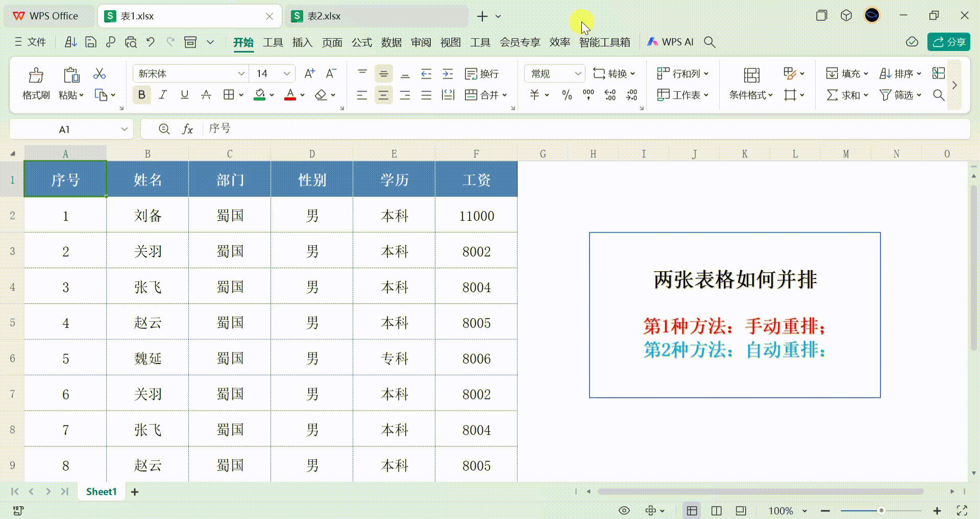Click the Sum (求和) button
The width and height of the screenshot is (980, 519).
tap(847, 95)
